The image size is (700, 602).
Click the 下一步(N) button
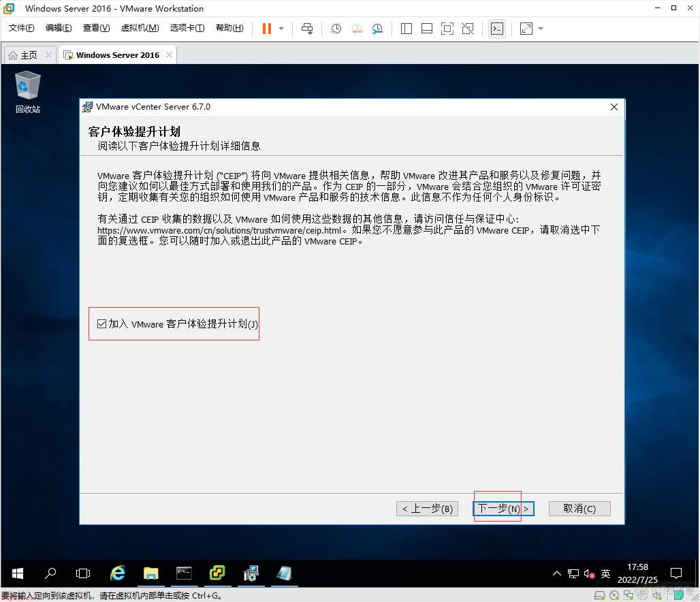pos(503,509)
